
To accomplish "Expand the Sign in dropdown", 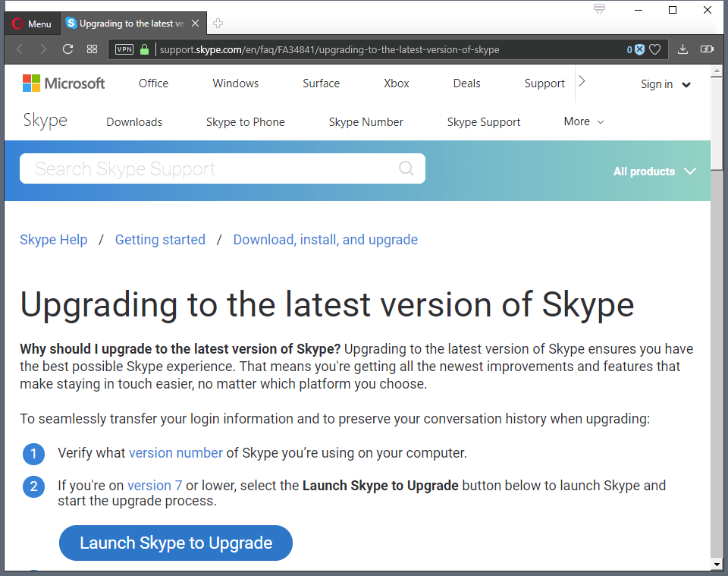I will click(666, 84).
